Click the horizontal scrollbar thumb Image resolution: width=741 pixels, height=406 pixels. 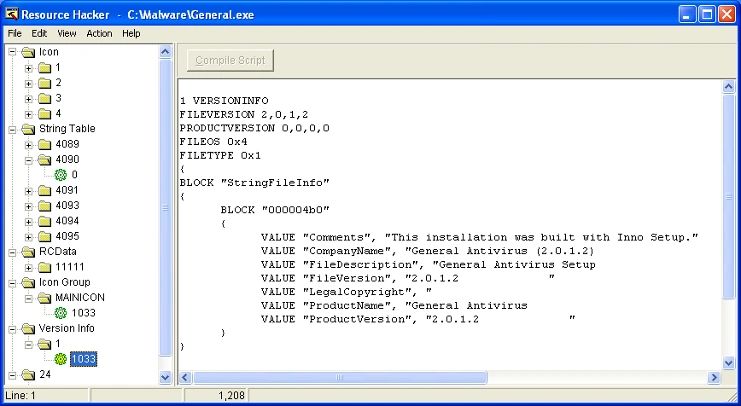339,377
